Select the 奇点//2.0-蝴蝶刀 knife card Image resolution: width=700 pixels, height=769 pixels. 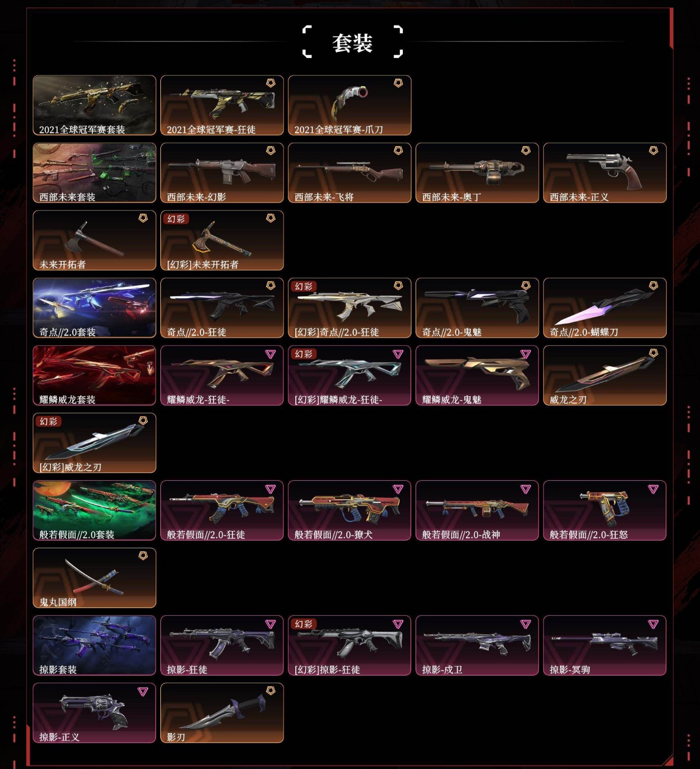pyautogui.click(x=605, y=308)
